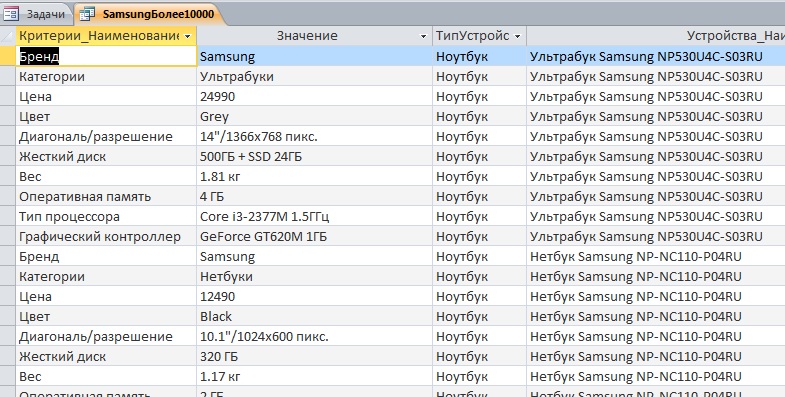The width and height of the screenshot is (785, 397).
Task: Click the SamsungБолее10000 query tab icon
Action: [87, 14]
